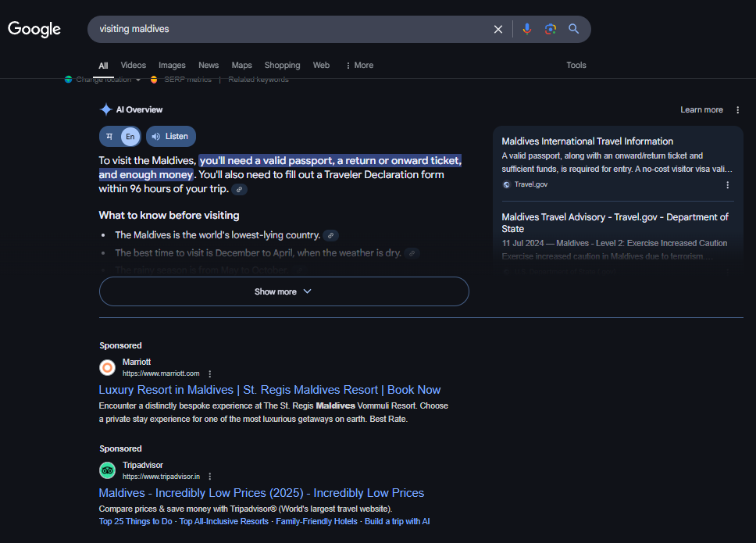
Task: Open the Tools menu
Action: [576, 65]
